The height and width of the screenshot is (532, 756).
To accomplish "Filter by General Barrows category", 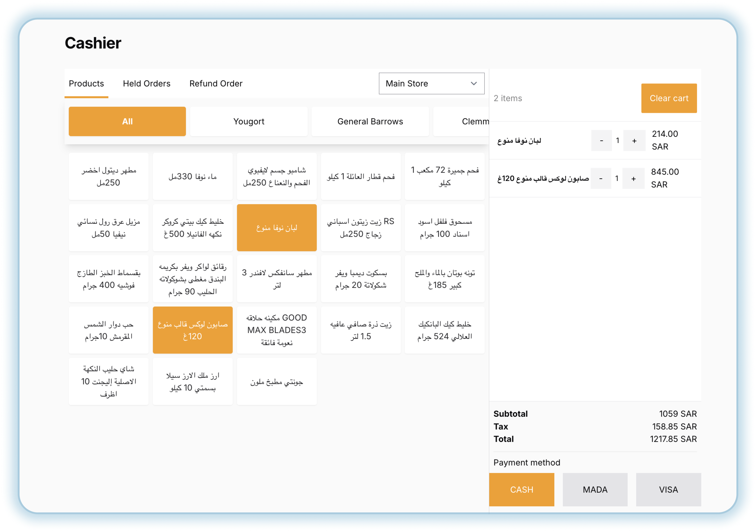I will 370,121.
